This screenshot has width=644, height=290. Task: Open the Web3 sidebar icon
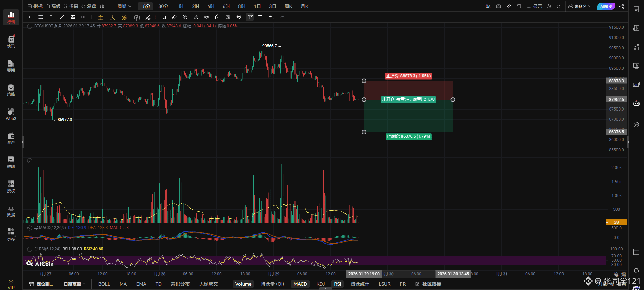click(11, 114)
